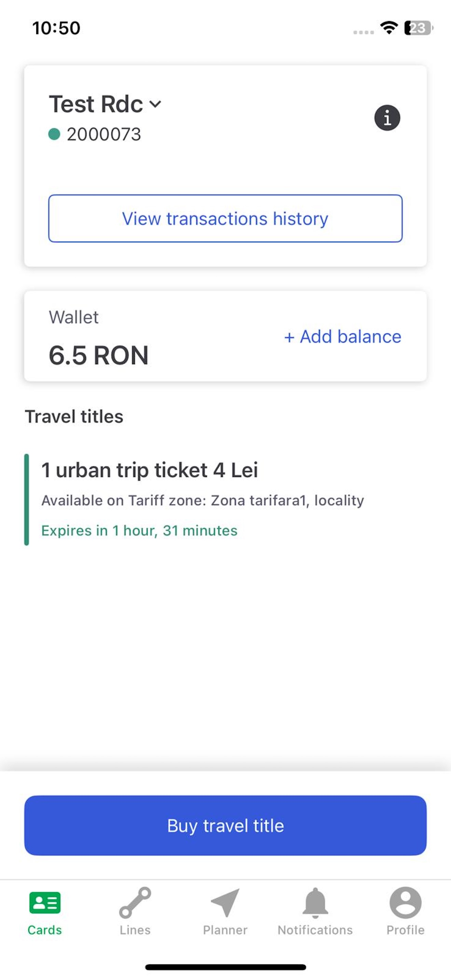Tap the 6.5 RON wallet balance
The width and height of the screenshot is (451, 980).
pyautogui.click(x=98, y=355)
